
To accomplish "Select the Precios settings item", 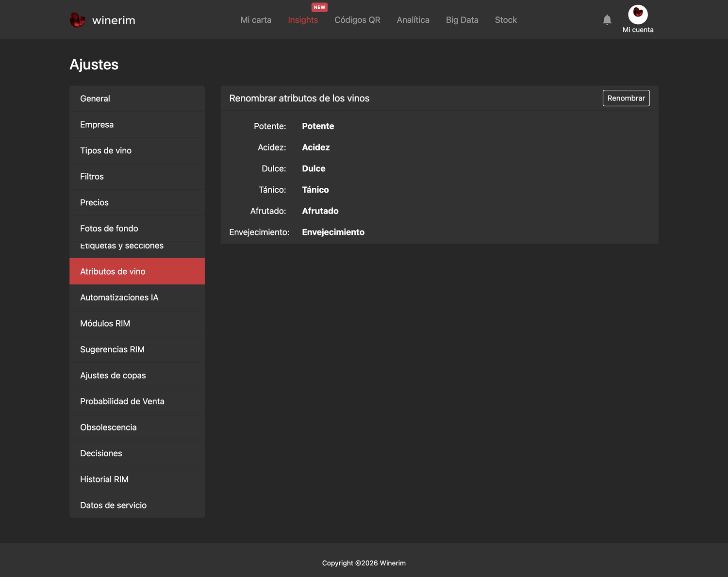I will pyautogui.click(x=137, y=202).
